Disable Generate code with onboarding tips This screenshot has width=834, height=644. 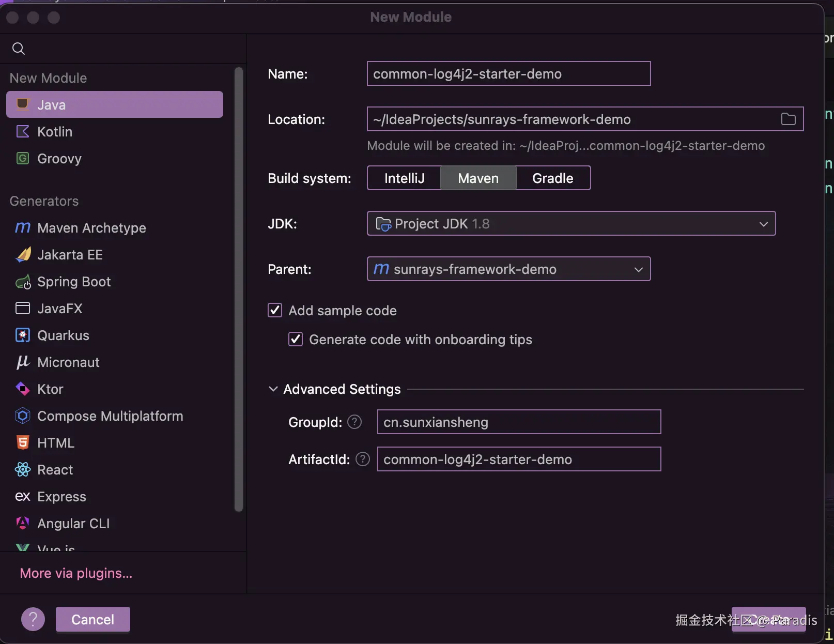click(295, 339)
